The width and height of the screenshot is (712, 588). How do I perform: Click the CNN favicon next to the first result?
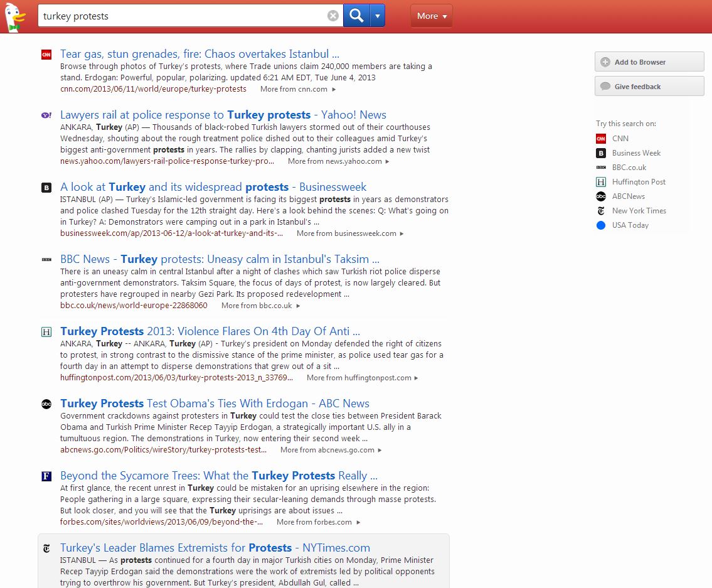point(46,55)
